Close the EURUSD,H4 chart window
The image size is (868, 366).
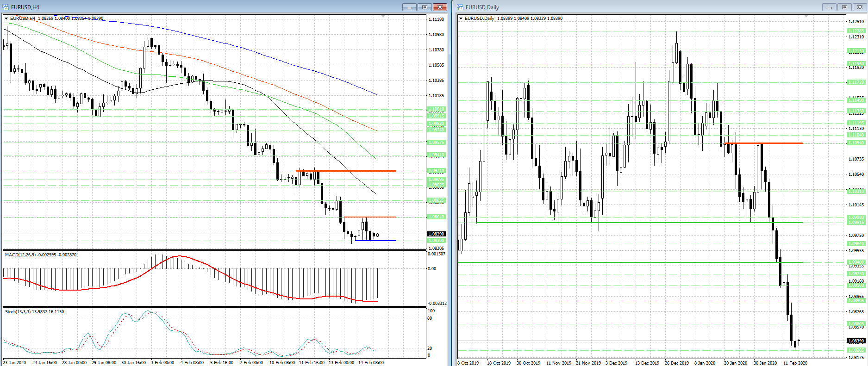(x=440, y=7)
